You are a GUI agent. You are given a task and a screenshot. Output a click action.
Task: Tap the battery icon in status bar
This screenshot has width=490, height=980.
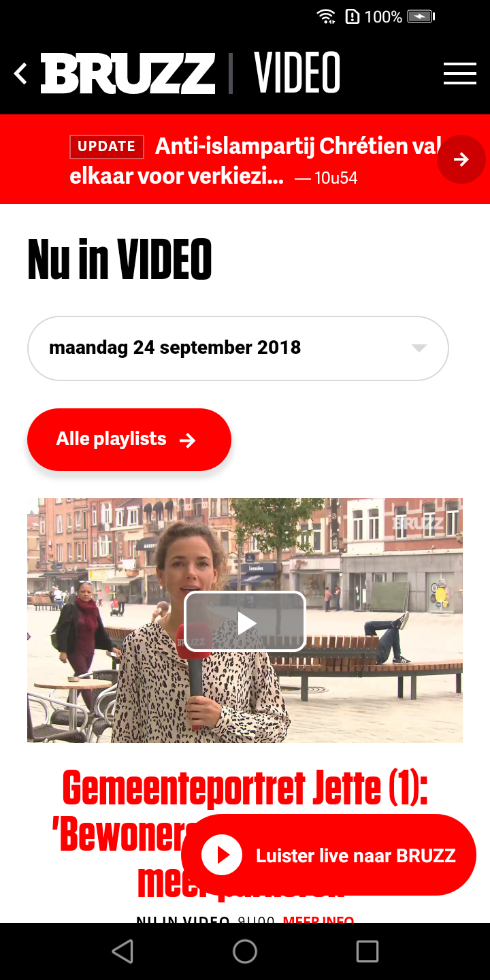(421, 16)
